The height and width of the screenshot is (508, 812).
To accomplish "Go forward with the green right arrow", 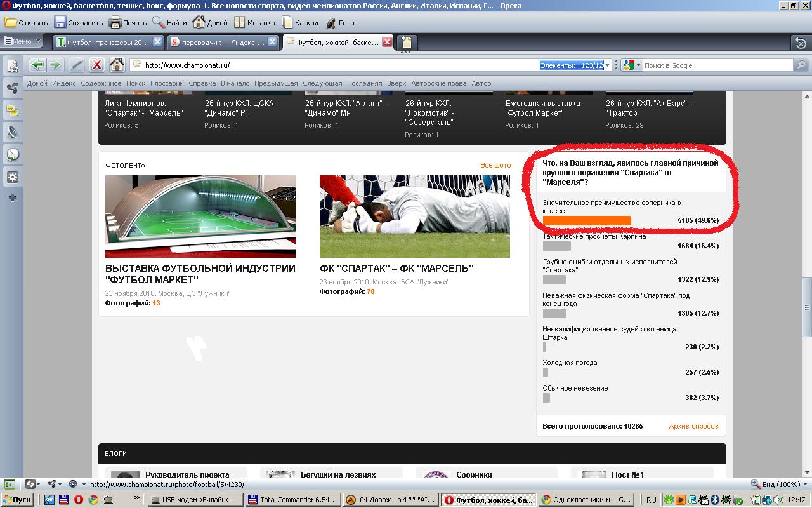I will [55, 65].
